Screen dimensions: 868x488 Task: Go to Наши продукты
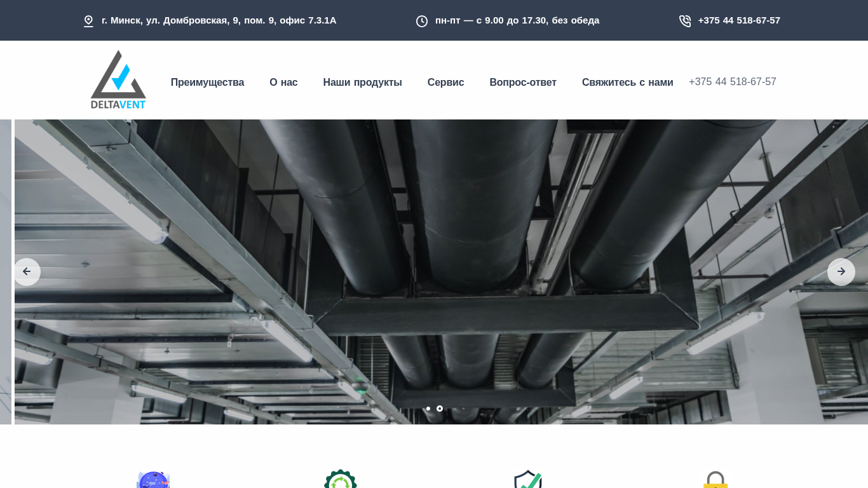362,82
